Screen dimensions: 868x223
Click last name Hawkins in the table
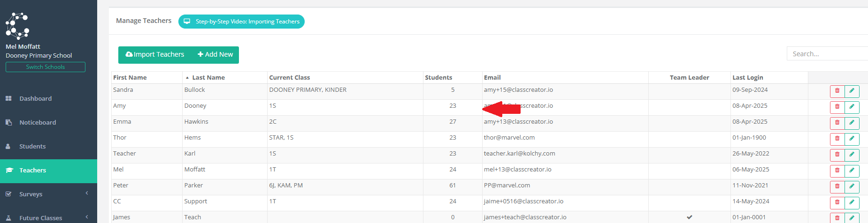point(196,121)
